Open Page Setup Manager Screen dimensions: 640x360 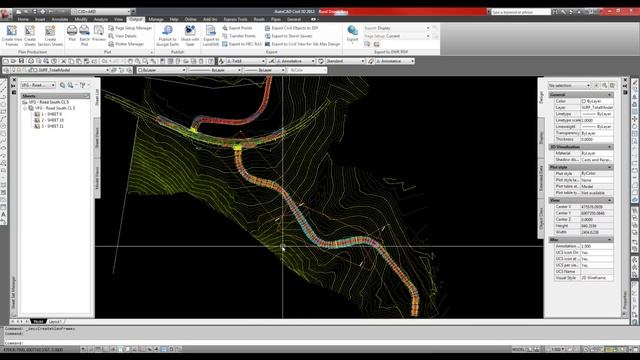[130, 28]
